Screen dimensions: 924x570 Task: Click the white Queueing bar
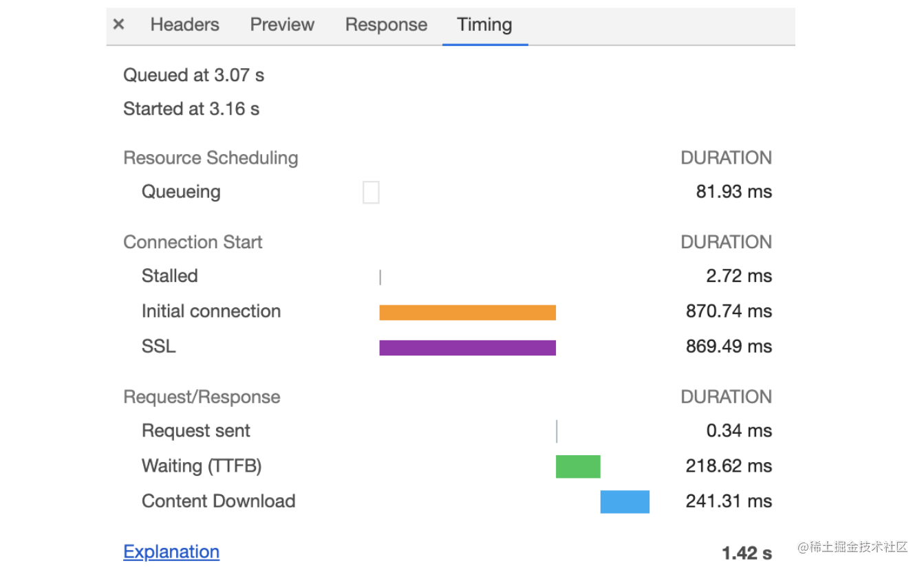click(x=371, y=193)
